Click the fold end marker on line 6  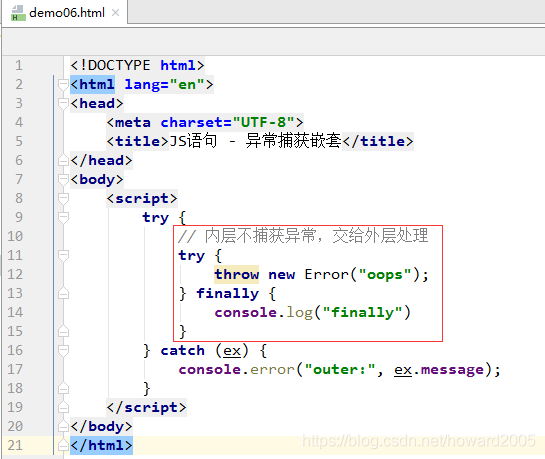point(63,161)
